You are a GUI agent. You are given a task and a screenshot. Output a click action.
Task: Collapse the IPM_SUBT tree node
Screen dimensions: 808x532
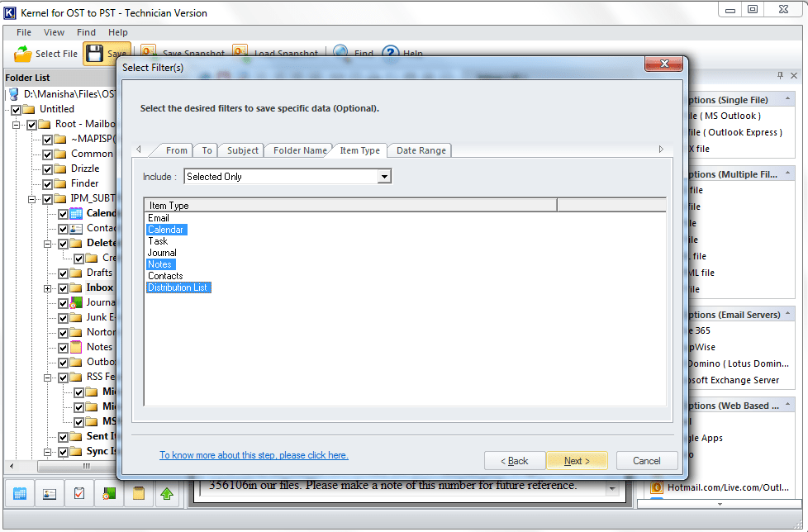[32, 199]
